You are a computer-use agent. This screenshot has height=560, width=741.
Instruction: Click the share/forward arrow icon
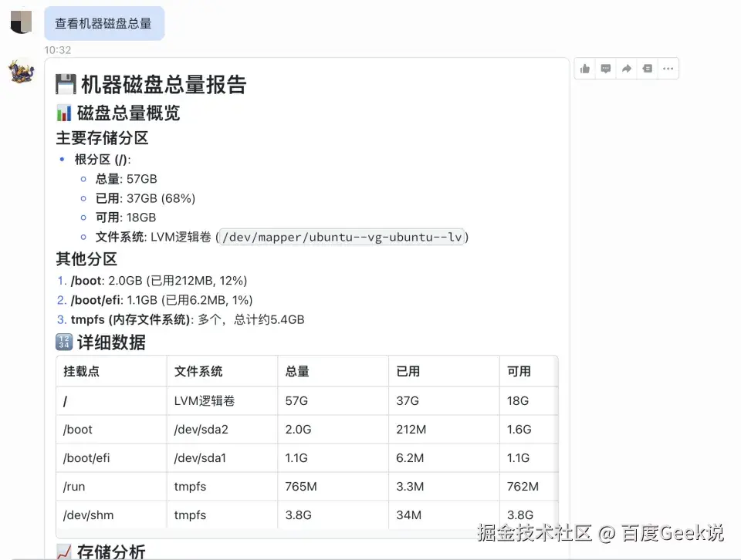click(626, 68)
